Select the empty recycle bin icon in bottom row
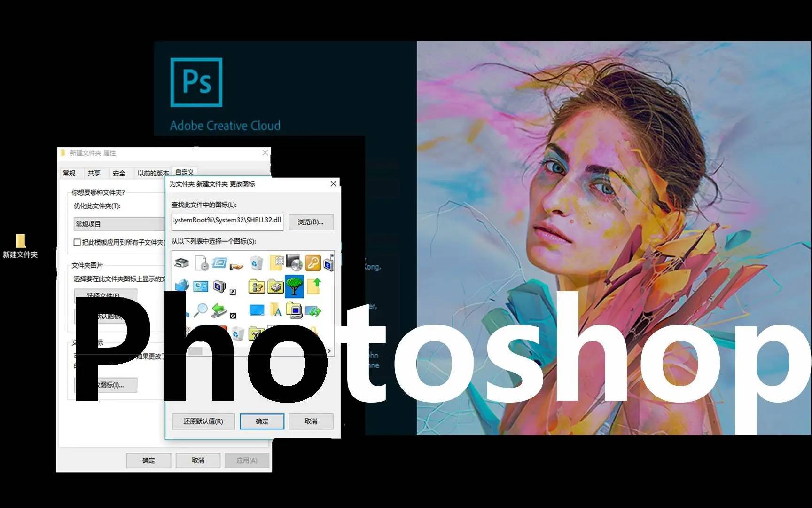The image size is (812, 508). (238, 333)
